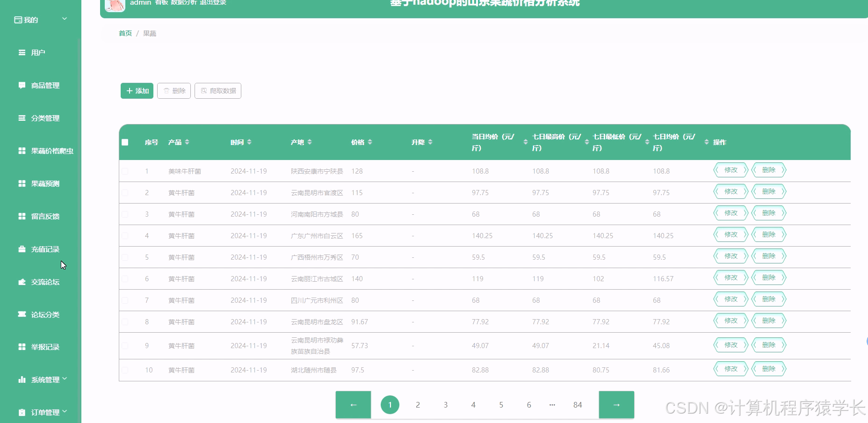Go to the next page arrow

(616, 405)
